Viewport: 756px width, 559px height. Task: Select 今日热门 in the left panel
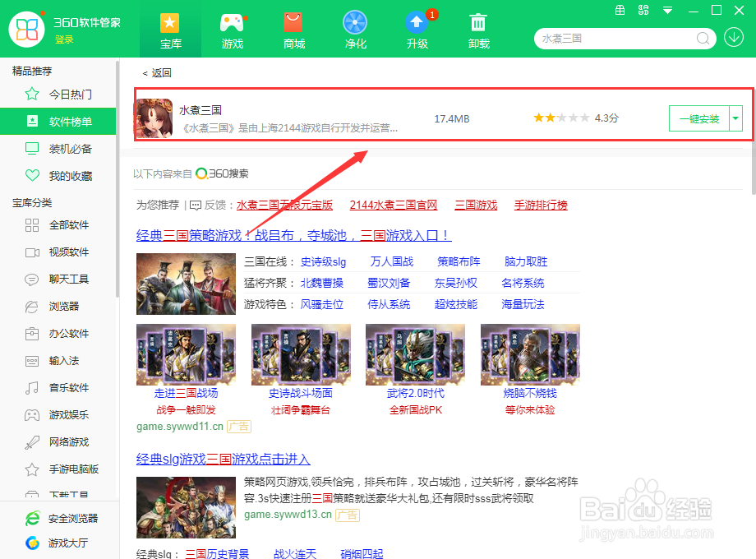click(58, 94)
